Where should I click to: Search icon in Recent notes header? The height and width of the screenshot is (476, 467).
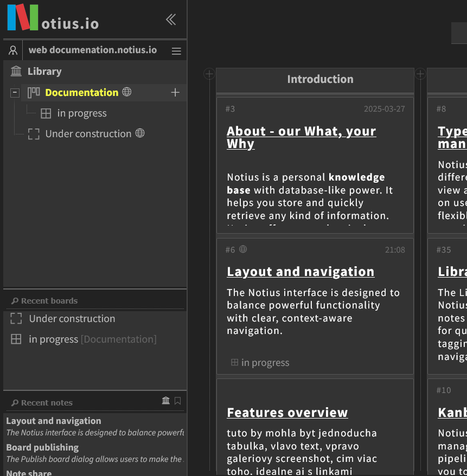click(x=15, y=403)
